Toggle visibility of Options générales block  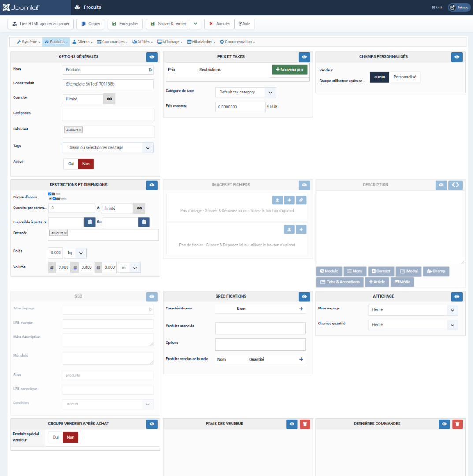tap(152, 57)
